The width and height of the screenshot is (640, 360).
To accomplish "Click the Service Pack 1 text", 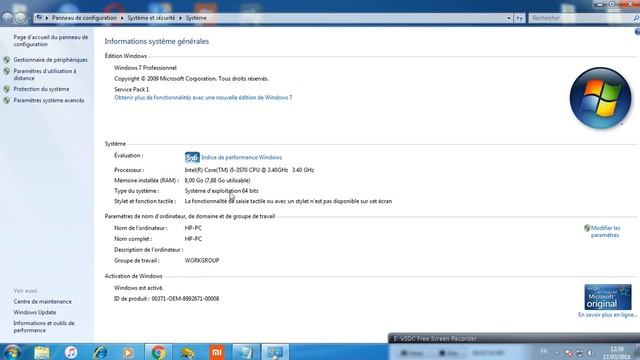I will pos(131,89).
